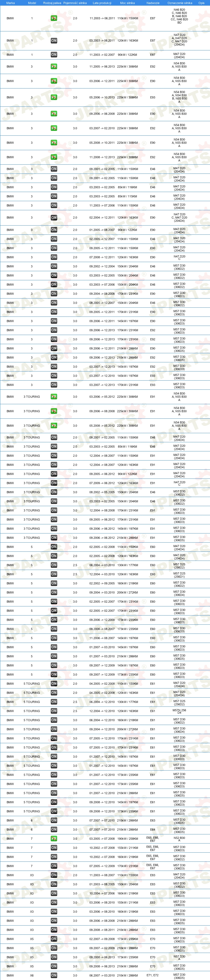Viewport: 210px width, 980px height.
Task: Click the Moc silnika column header
Action: [127, 3]
